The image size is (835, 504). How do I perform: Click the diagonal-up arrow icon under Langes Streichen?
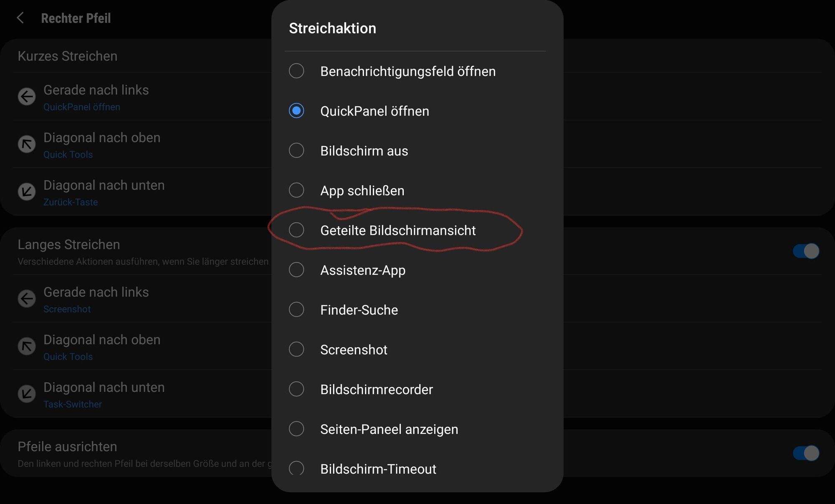(27, 346)
